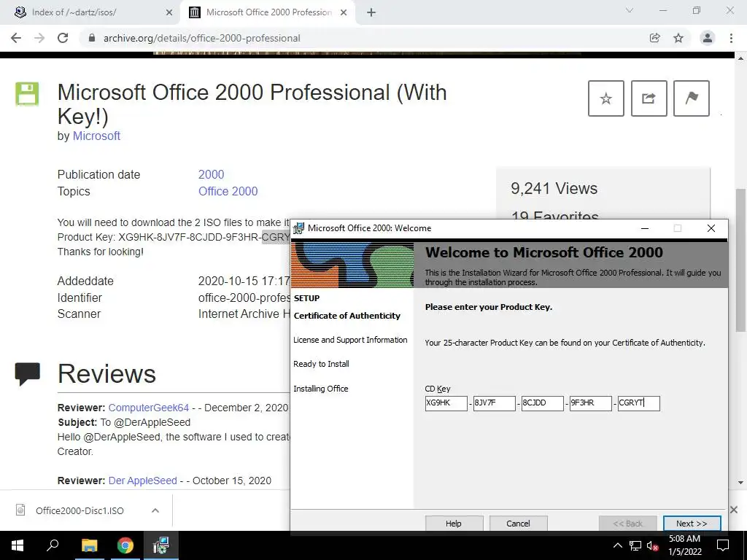Viewport: 747px width, 560px height.
Task: Click Next >> in Office setup
Action: tap(692, 524)
